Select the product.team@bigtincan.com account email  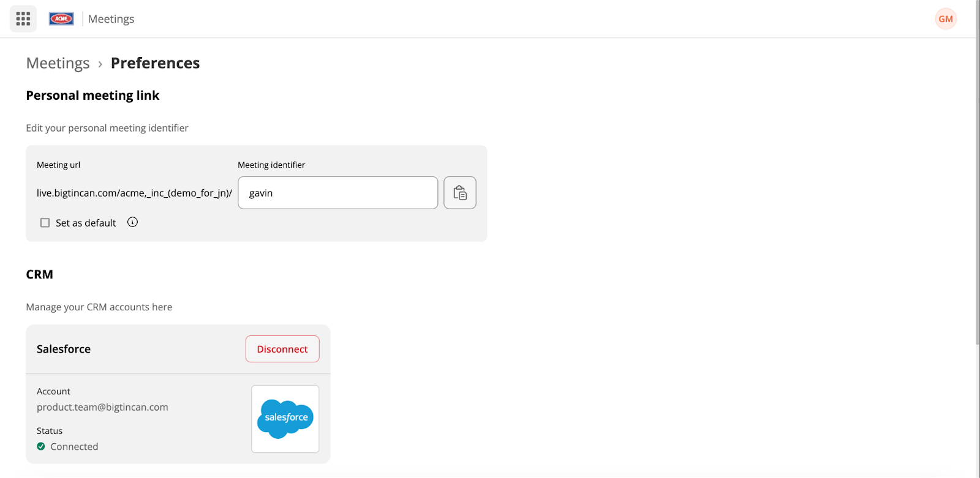click(x=102, y=407)
